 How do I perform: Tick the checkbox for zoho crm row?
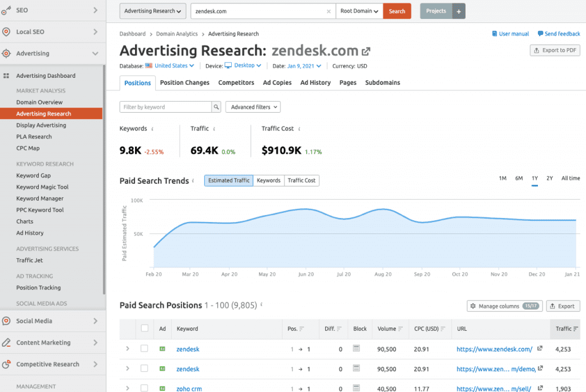pyautogui.click(x=145, y=389)
